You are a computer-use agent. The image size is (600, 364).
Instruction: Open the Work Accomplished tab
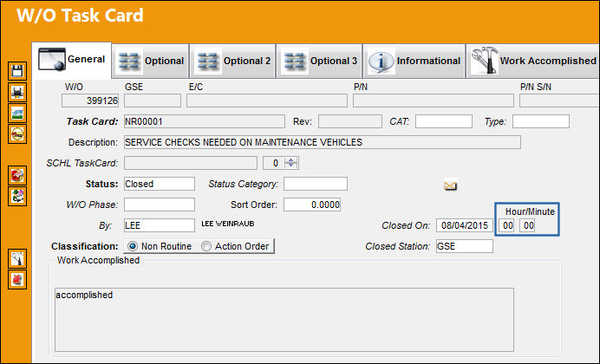[532, 62]
